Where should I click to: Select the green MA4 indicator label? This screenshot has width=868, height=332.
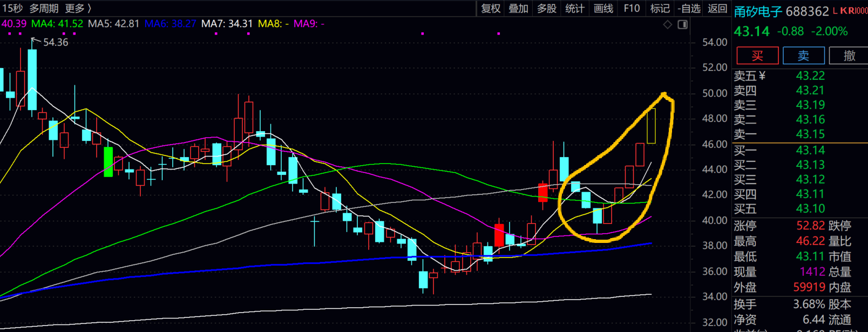57,24
